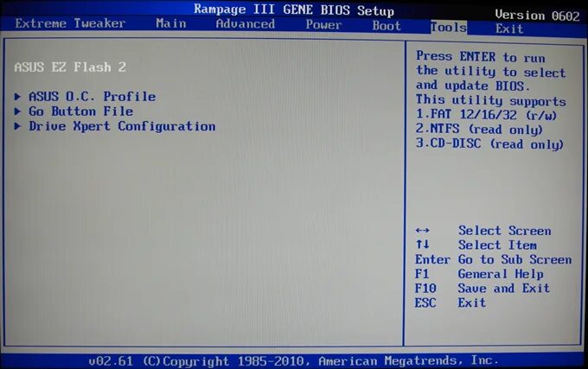The width and height of the screenshot is (588, 369).
Task: Click 'Go to Sub Screen' key hint
Action: coord(514,259)
